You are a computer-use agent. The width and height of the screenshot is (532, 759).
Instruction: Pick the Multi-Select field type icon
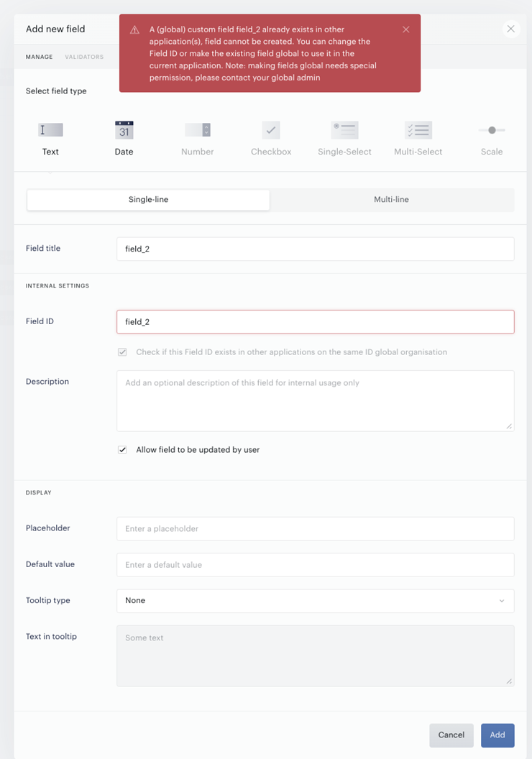pyautogui.click(x=418, y=129)
